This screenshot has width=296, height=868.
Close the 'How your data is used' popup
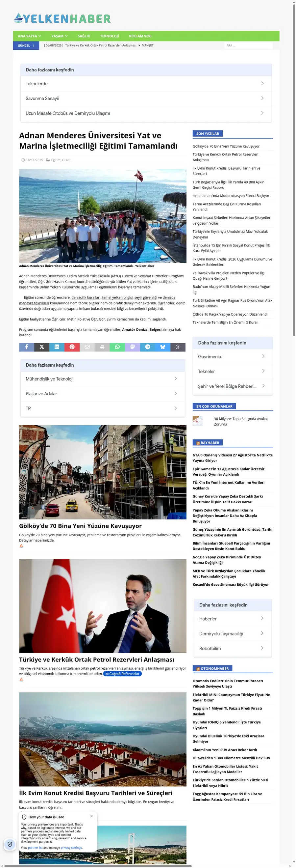[x=91, y=816]
